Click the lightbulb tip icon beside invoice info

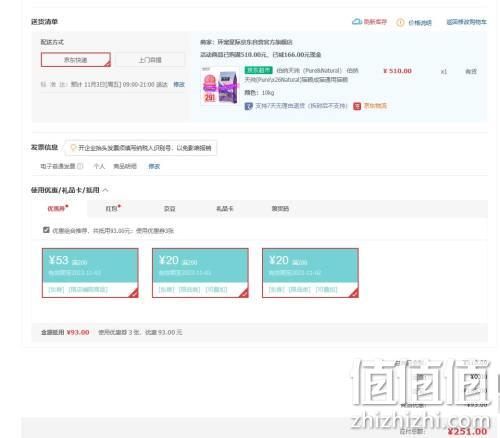tap(73, 148)
